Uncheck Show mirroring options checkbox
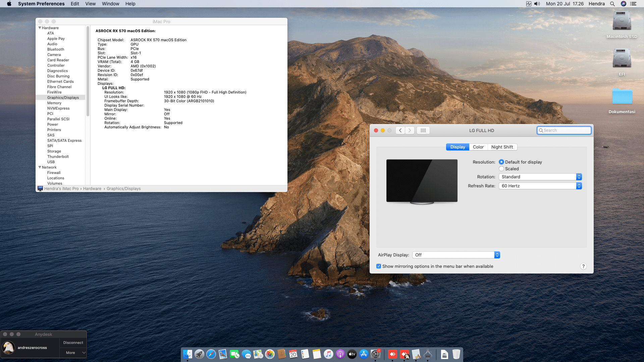 pos(379,266)
